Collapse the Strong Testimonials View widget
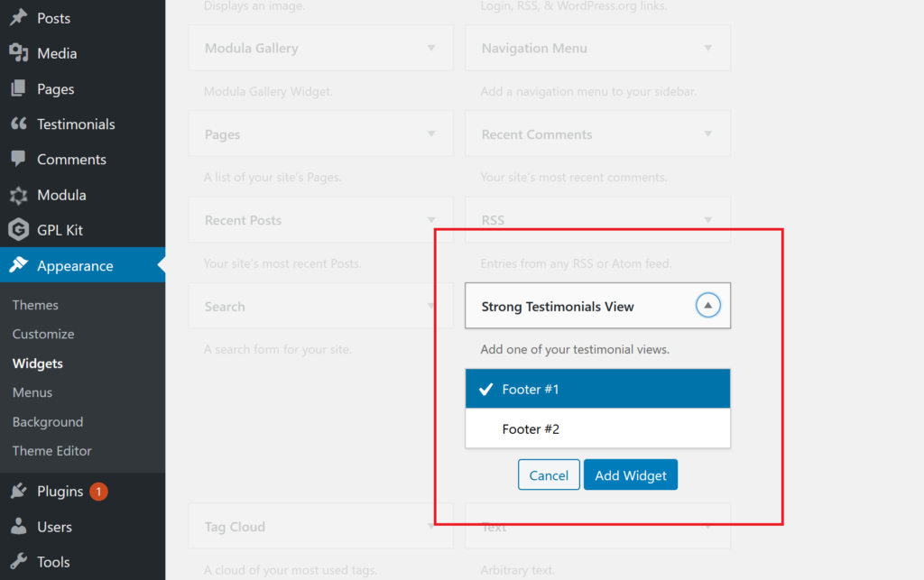Screen dimensions: 924x580 (x=707, y=306)
